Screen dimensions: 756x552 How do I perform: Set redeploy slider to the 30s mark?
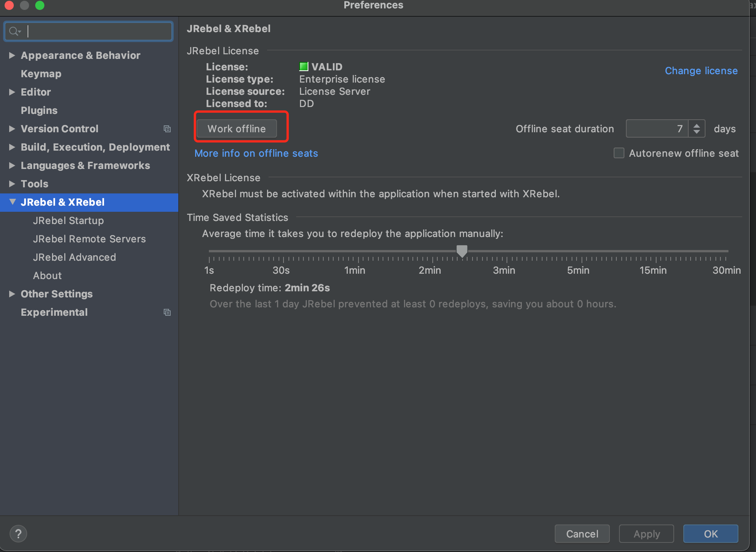[283, 251]
